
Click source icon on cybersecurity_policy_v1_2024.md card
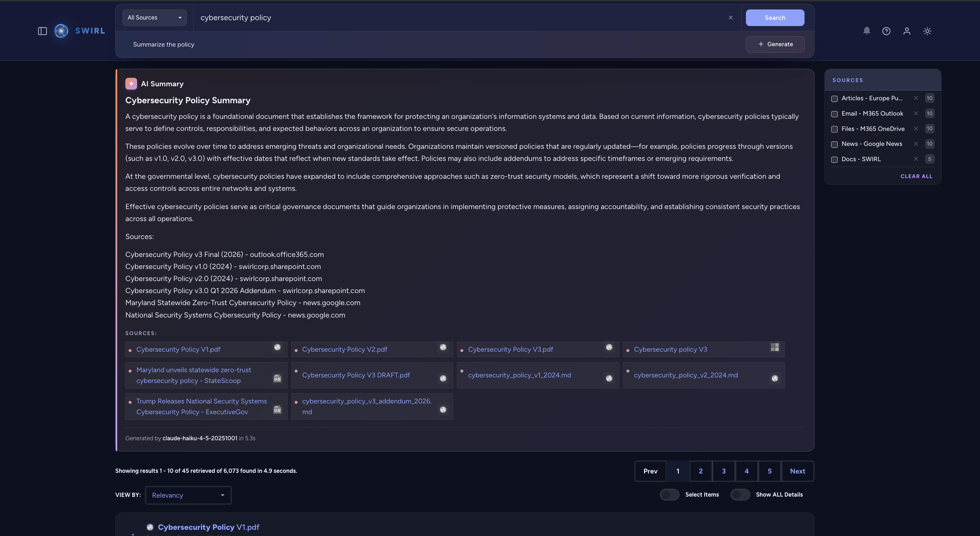point(609,378)
